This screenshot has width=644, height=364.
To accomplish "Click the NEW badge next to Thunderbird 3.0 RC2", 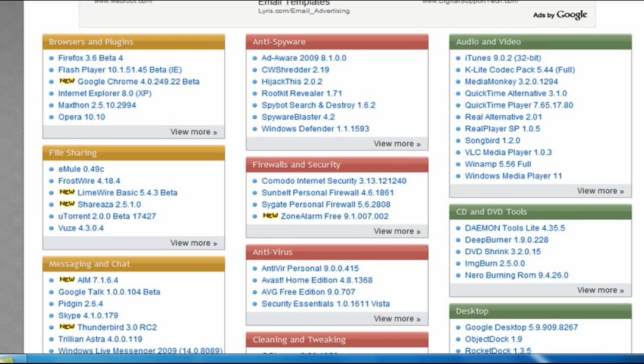I will pos(67,327).
